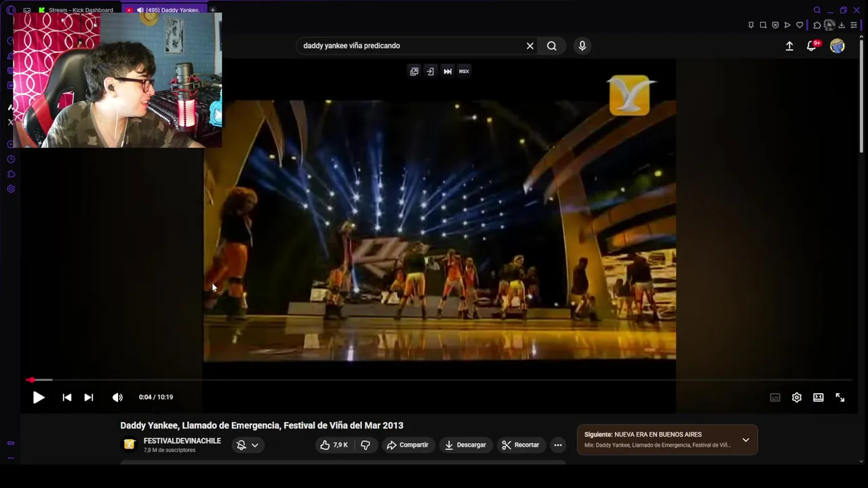Open My Flow send icon

tap(787, 25)
